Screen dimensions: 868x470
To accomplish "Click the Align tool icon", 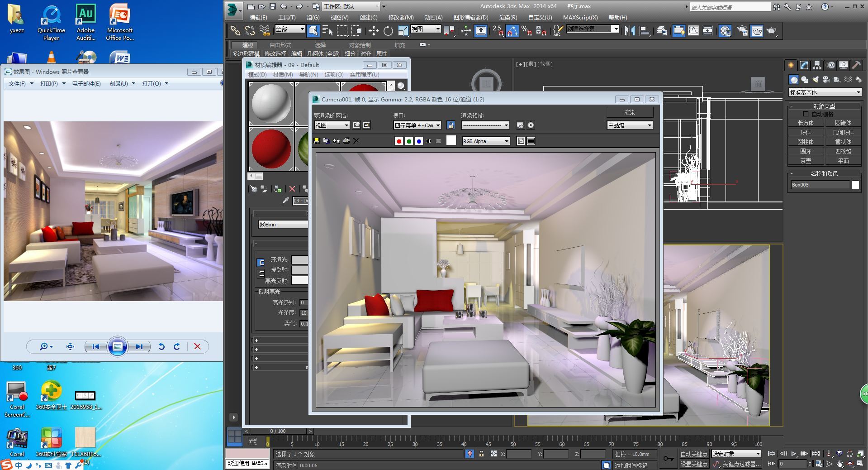I will click(x=645, y=31).
